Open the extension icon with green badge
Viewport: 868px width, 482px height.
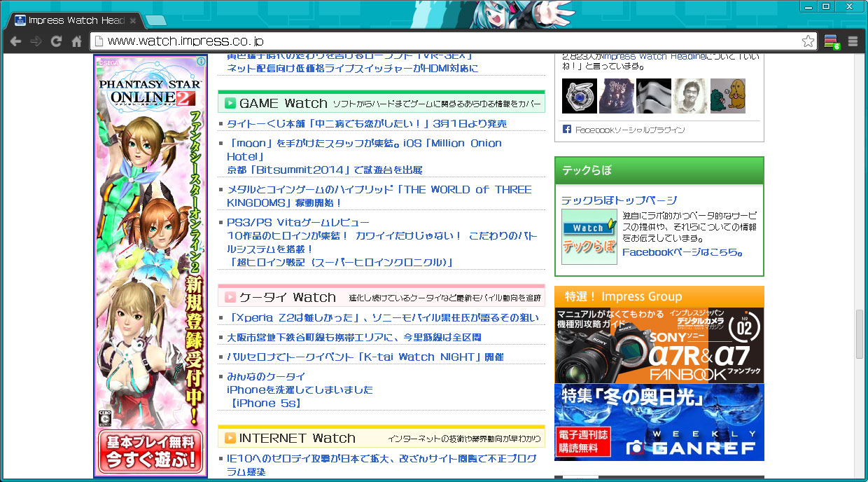coord(832,42)
